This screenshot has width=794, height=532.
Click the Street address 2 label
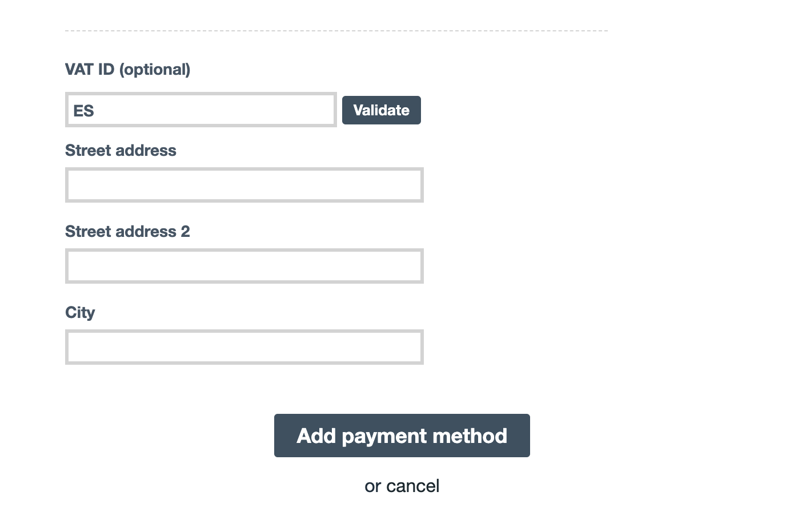(x=127, y=231)
